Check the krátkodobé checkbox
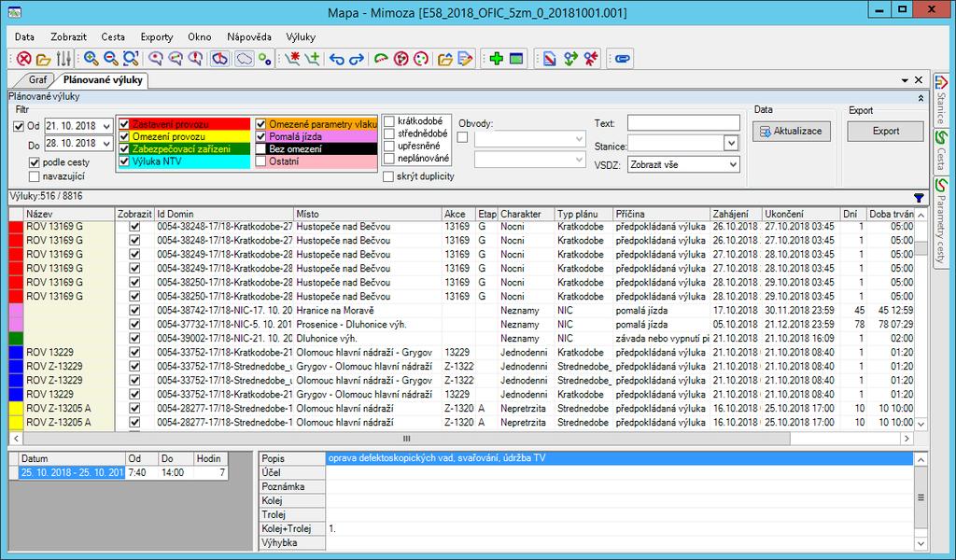956x560 pixels. 389,121
